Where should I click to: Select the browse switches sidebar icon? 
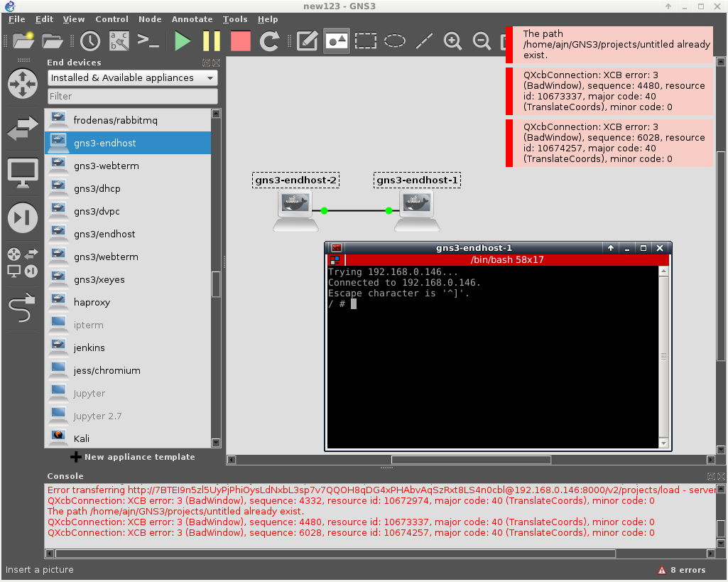[22, 129]
